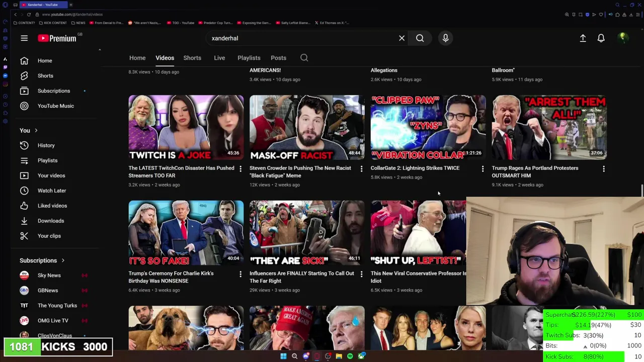Open the ARREST THEM ALL video thumbnail
Image resolution: width=644 pixels, height=362 pixels.
(549, 127)
